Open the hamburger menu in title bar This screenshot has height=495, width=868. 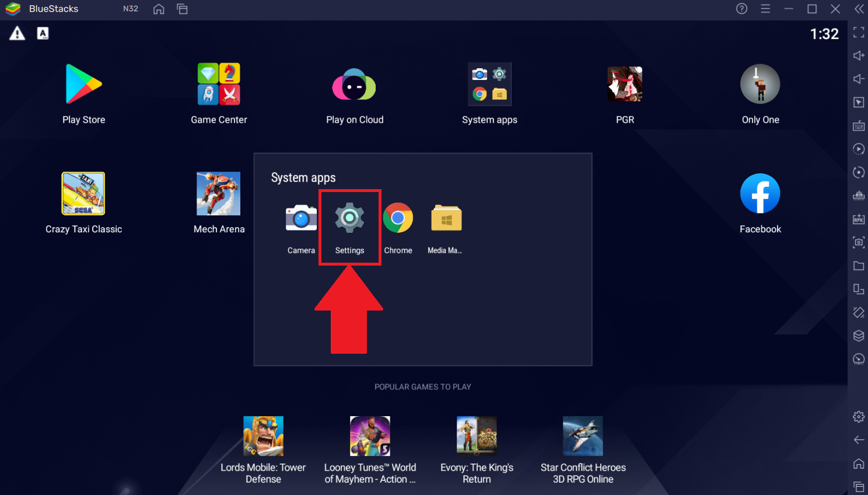(765, 9)
